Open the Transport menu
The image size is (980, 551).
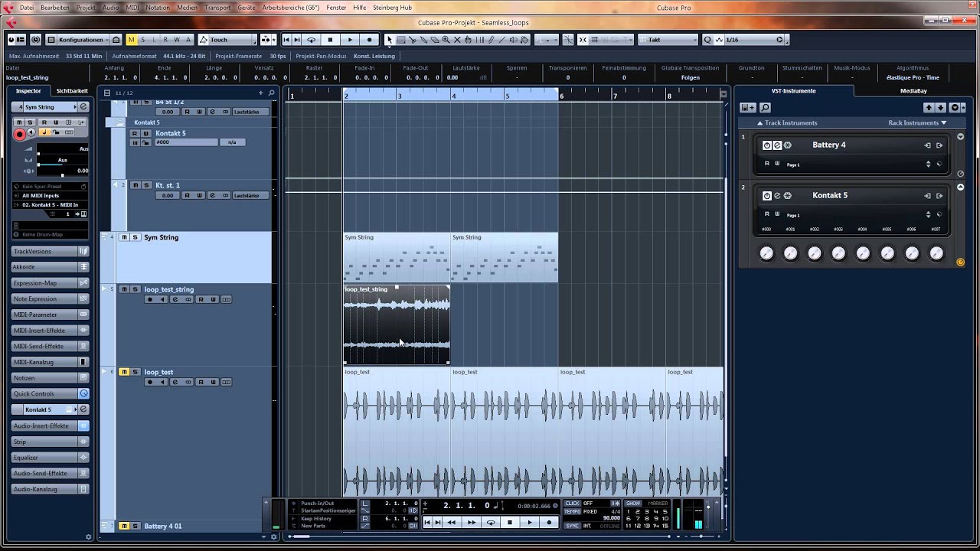tap(217, 8)
